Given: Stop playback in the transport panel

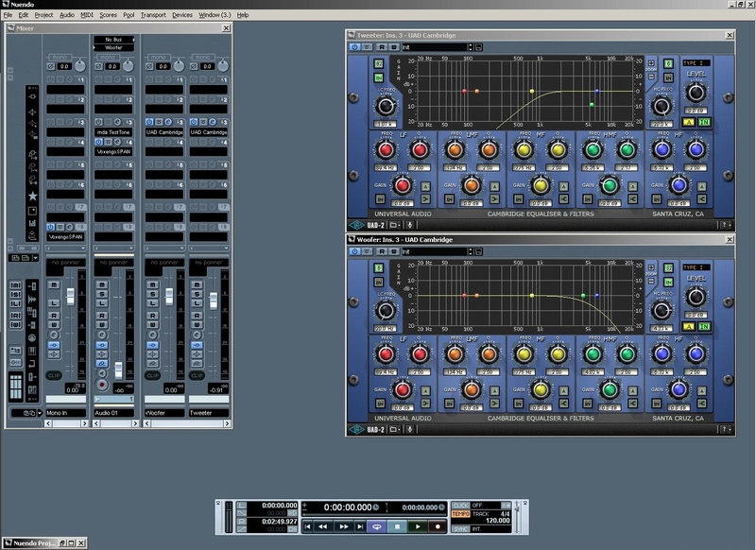Looking at the screenshot, I should [397, 527].
